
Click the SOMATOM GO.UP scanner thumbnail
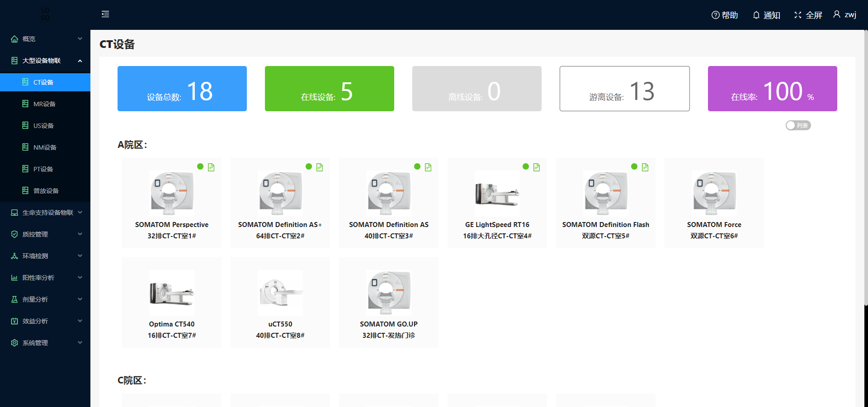(x=389, y=293)
